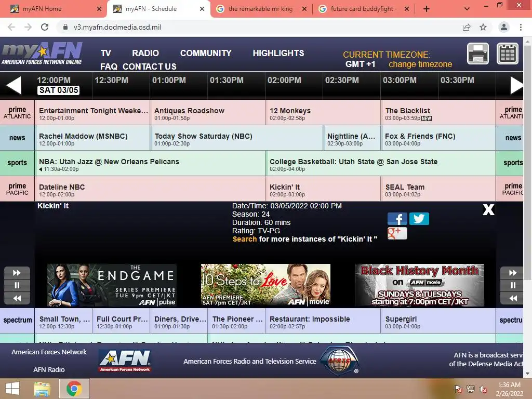Viewport: 532px width, 399px height.
Task: Open File Explorer from taskbar
Action: 42,389
